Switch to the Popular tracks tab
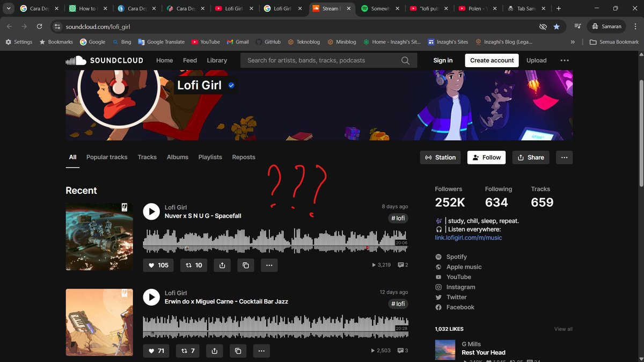The image size is (644, 362). [x=107, y=157]
